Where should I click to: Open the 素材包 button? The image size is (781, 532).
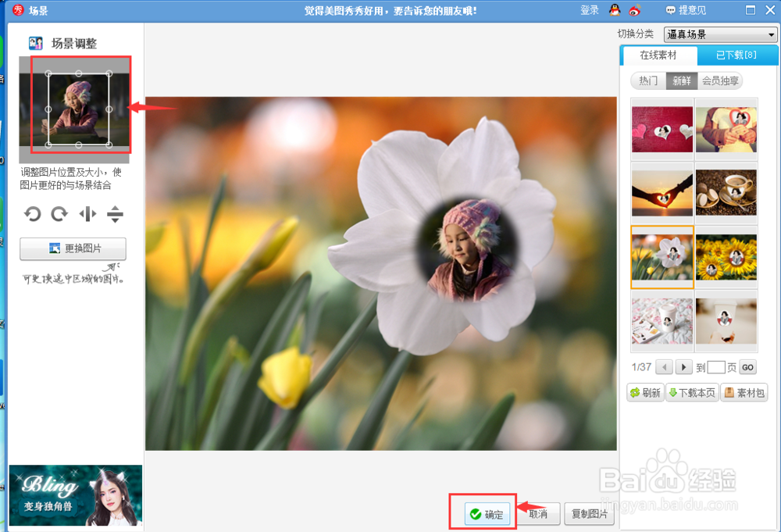tap(744, 392)
